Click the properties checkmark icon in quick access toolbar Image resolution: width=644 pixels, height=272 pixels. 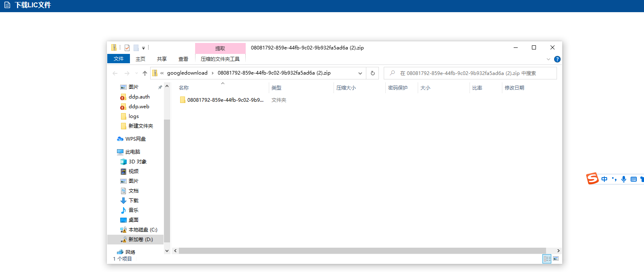(x=127, y=48)
